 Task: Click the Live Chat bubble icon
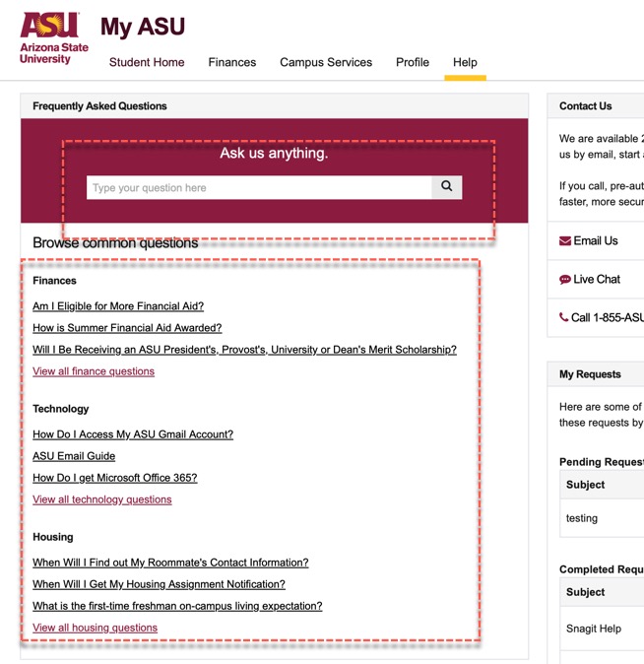[x=565, y=280]
